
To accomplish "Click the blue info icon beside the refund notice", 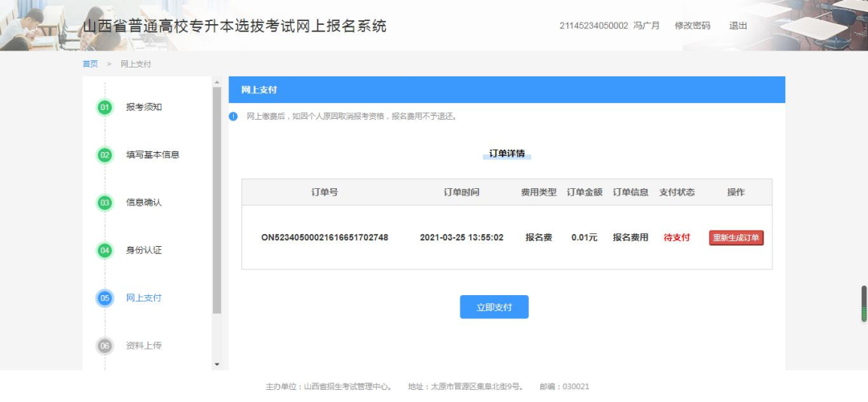I will click(234, 117).
